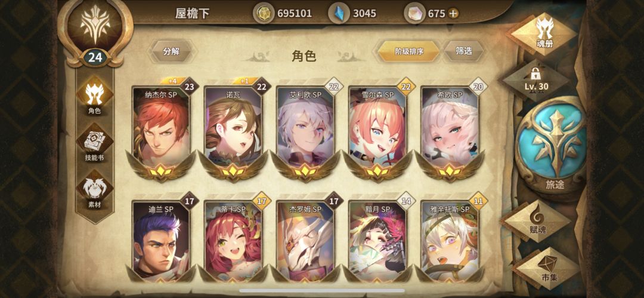This screenshot has width=644, height=298.
Task: Select the 诺瓦 character card
Action: [x=233, y=131]
